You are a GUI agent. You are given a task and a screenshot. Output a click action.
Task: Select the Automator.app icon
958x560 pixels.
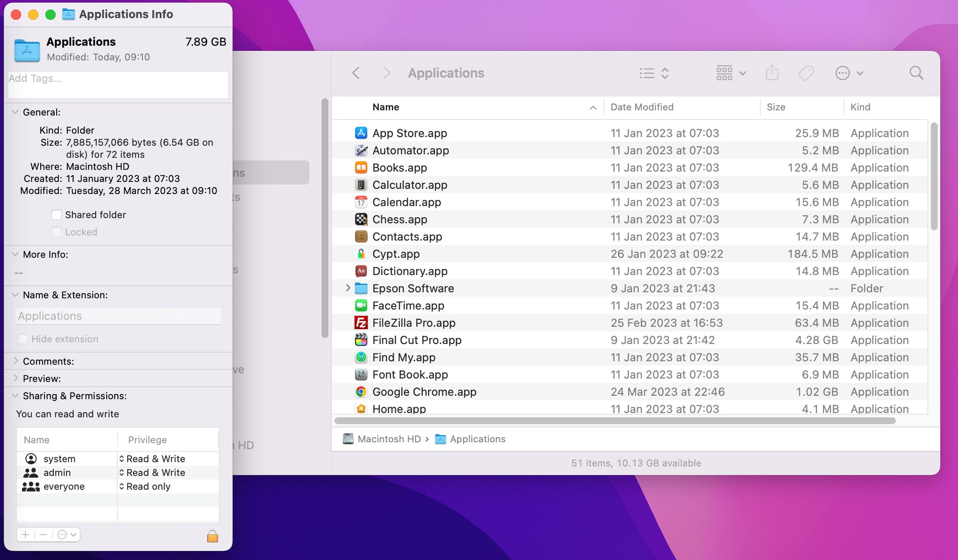pyautogui.click(x=361, y=151)
